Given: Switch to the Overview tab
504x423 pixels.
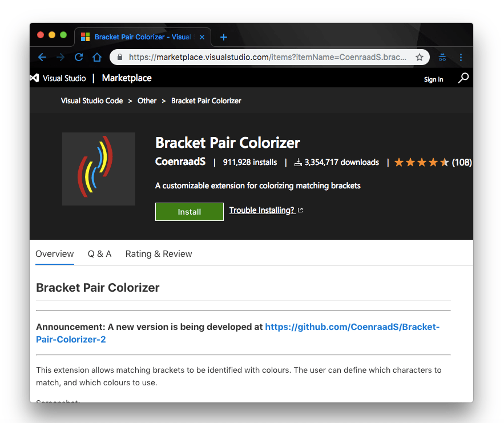Looking at the screenshot, I should (55, 254).
